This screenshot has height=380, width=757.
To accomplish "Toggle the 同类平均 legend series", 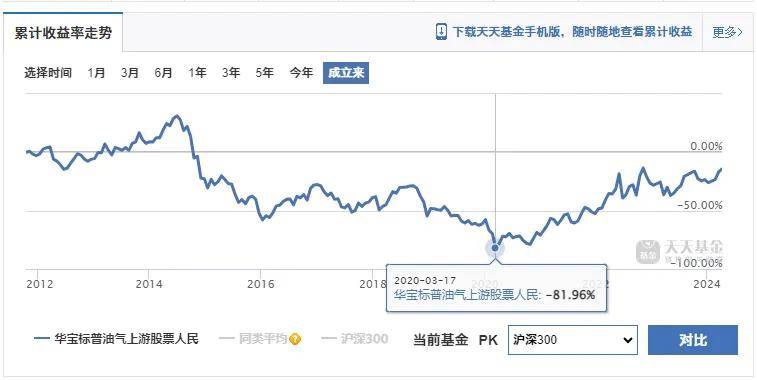I will 254,339.
